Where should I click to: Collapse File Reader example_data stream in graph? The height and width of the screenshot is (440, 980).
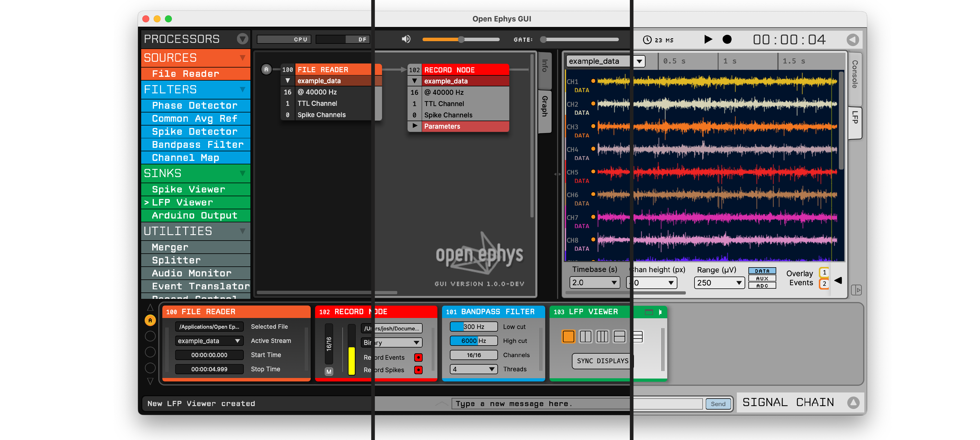click(288, 81)
